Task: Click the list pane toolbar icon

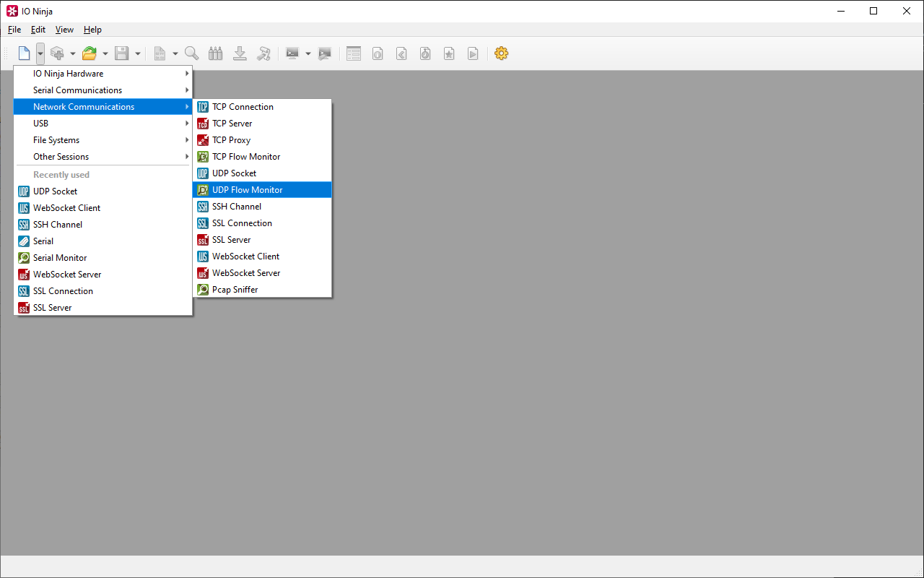Action: pos(354,53)
